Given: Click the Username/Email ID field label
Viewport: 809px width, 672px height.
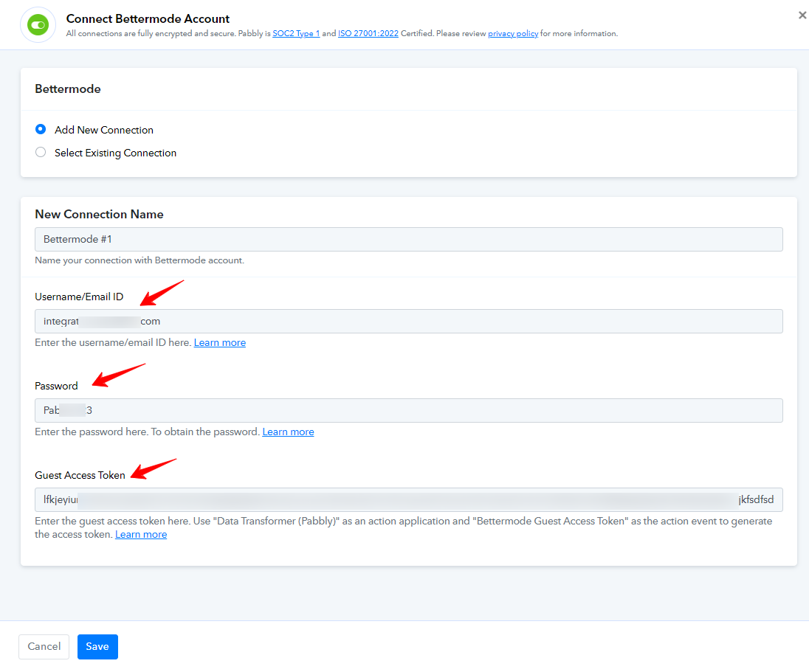Looking at the screenshot, I should 79,297.
